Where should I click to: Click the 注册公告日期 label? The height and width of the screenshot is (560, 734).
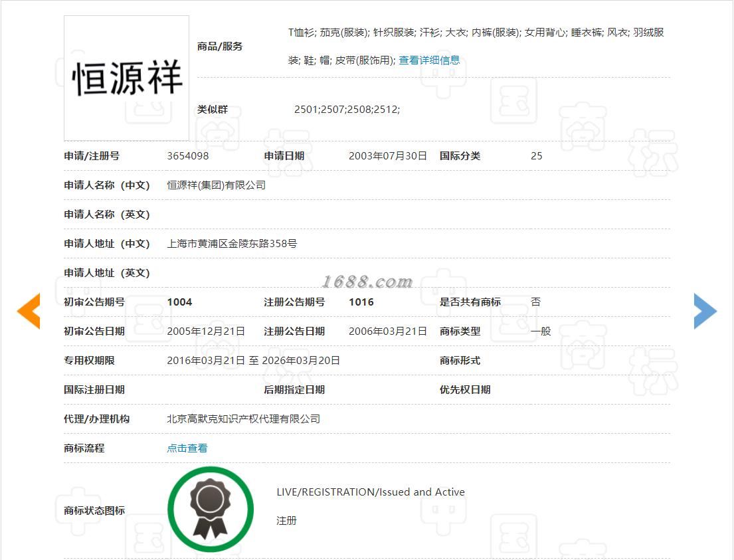pos(294,331)
